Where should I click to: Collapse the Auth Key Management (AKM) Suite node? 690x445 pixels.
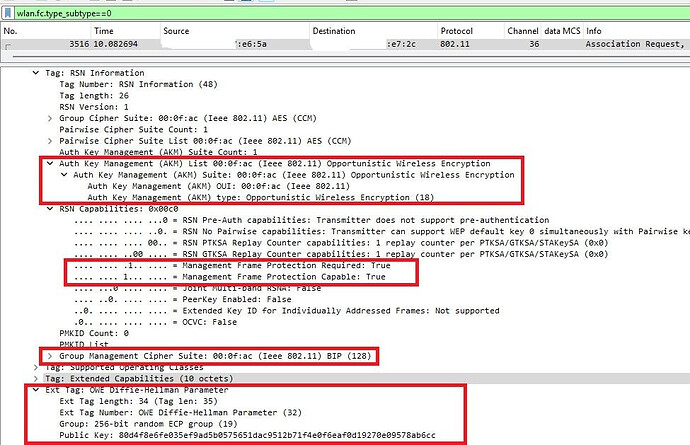(x=64, y=175)
